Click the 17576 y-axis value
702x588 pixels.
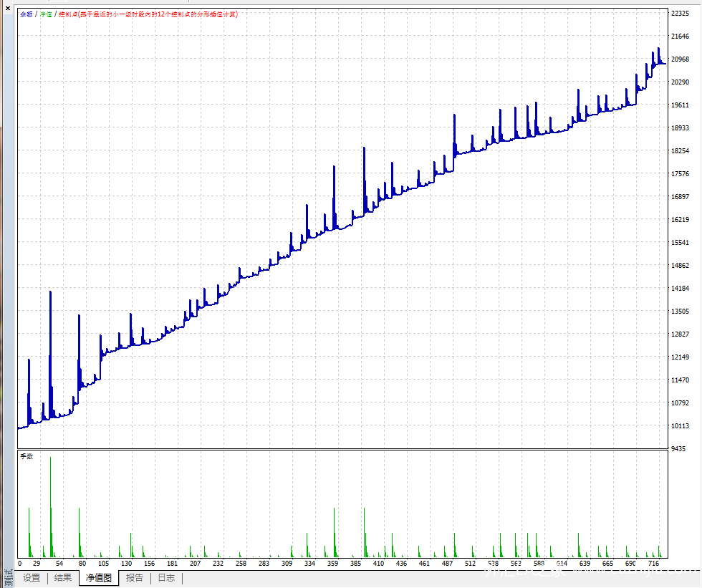[680, 173]
